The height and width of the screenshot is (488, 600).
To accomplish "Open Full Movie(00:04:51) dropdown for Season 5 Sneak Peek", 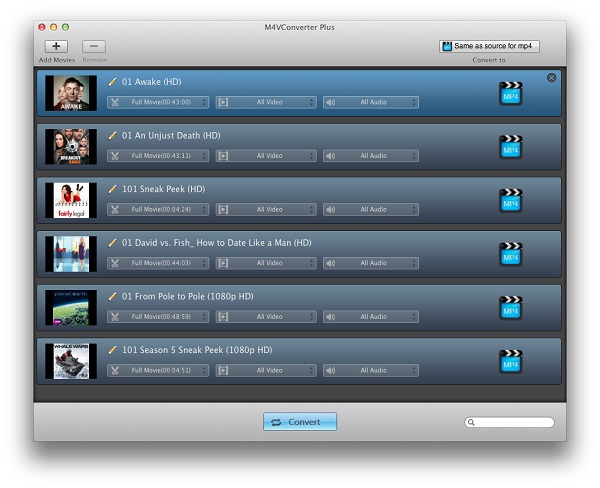I will point(158,370).
